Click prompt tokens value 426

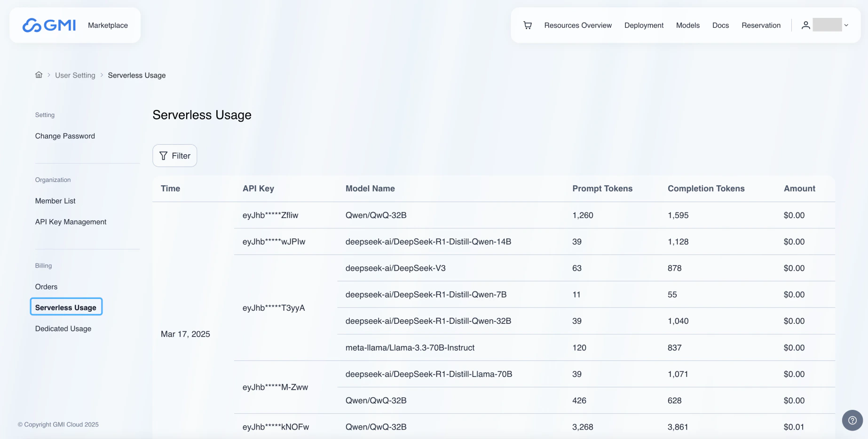(x=579, y=400)
